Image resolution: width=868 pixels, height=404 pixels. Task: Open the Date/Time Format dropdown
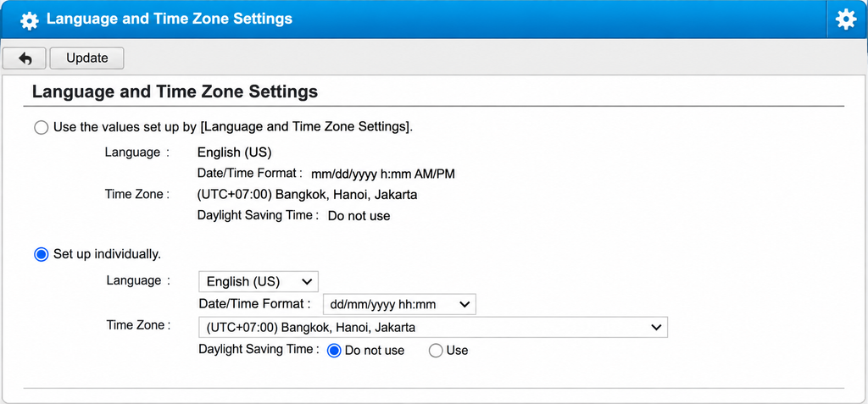pos(399,304)
